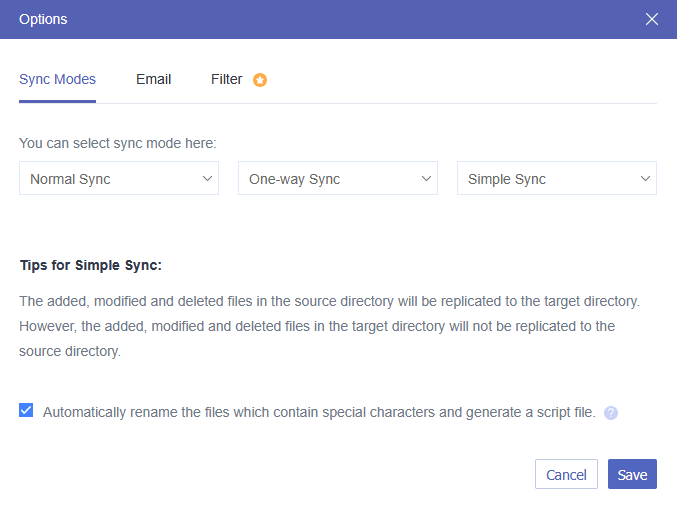Screen dimensions: 677x506
Task: Select the Sync Modes tab
Action: coord(57,79)
